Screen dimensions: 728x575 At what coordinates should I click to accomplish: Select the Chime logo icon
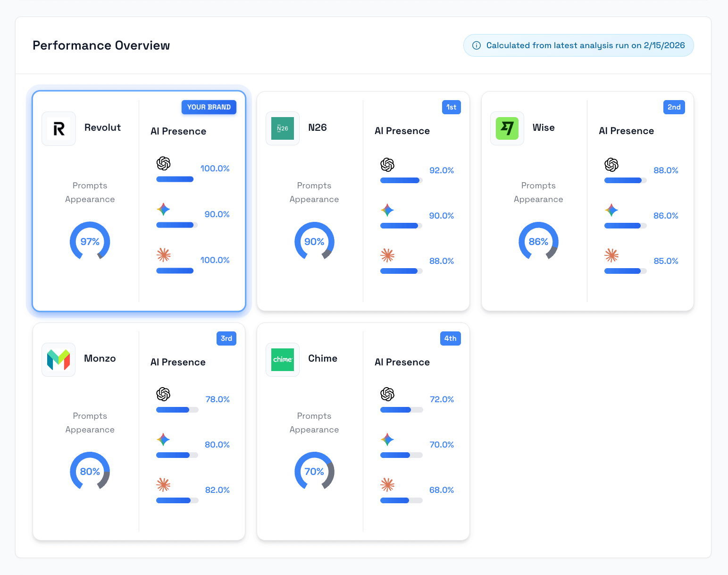pos(283,359)
